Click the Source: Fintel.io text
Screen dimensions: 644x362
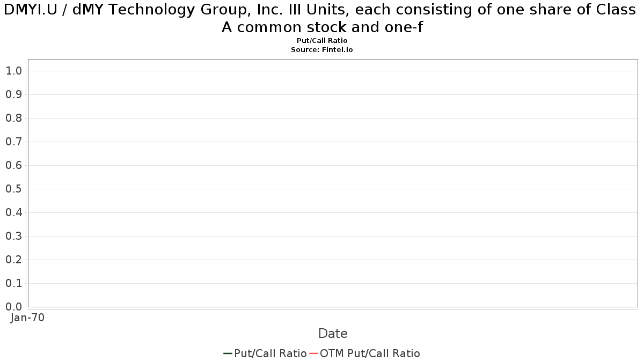click(x=322, y=49)
